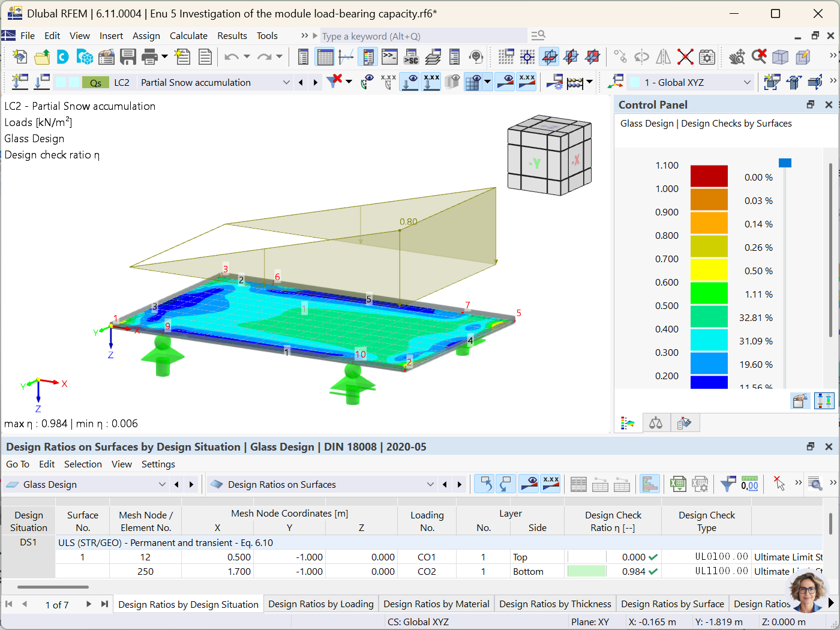Screen dimensions: 840x630
Task: Toggle the Qs load case button
Action: pyautogui.click(x=95, y=82)
